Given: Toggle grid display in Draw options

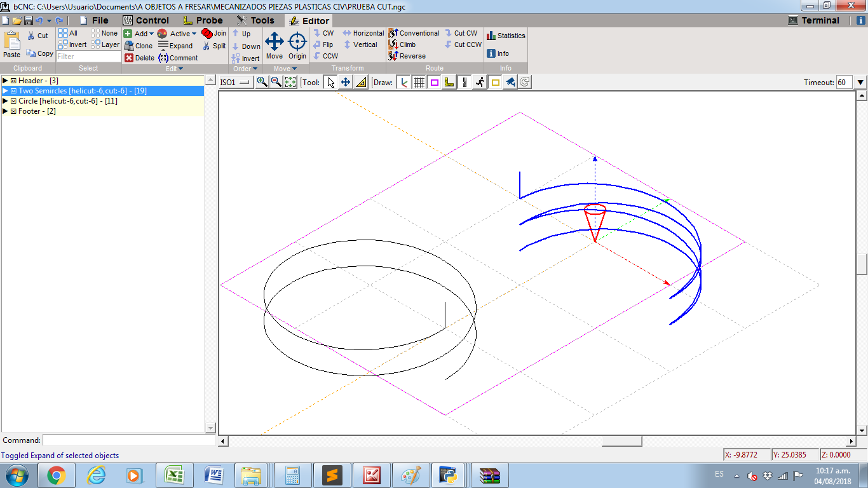Looking at the screenshot, I should point(419,82).
